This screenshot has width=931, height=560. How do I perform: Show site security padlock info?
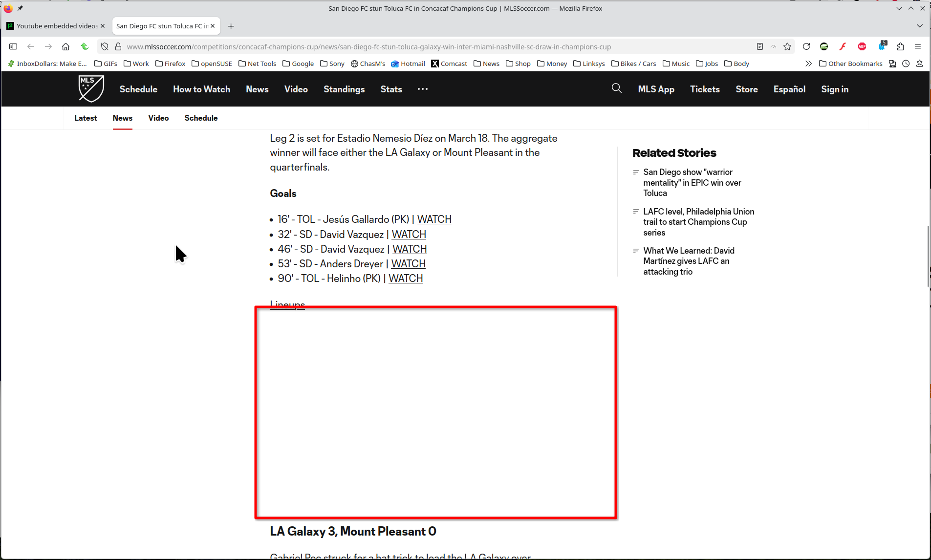coord(118,47)
